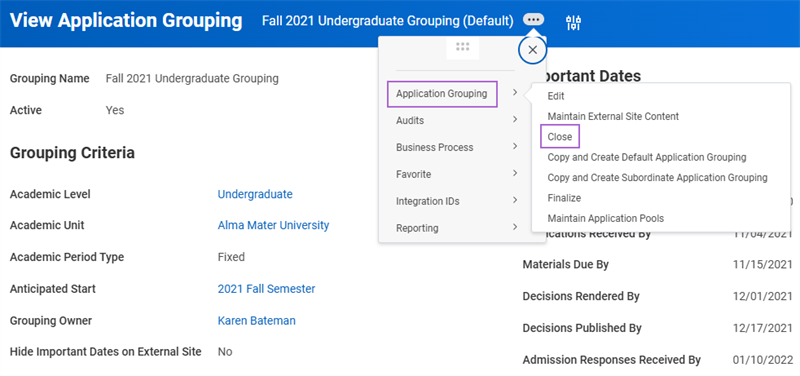800x376 pixels.
Task: Select Reporting menu category
Action: [417, 228]
